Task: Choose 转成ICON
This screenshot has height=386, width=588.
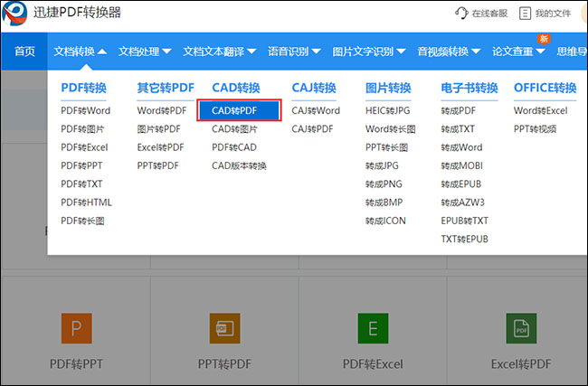Action: coord(385,221)
